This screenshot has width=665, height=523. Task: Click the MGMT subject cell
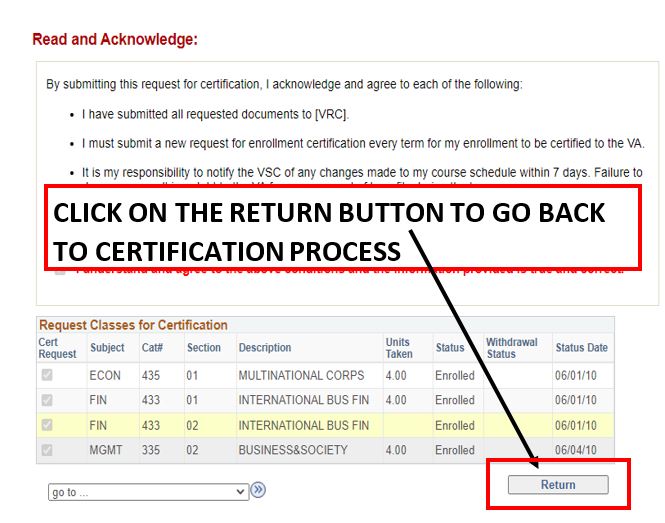[x=106, y=450]
